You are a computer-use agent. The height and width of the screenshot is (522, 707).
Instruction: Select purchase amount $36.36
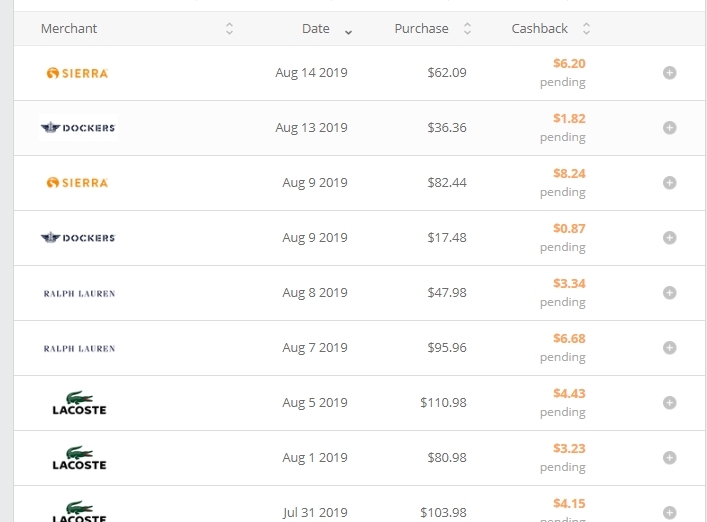pyautogui.click(x=447, y=128)
